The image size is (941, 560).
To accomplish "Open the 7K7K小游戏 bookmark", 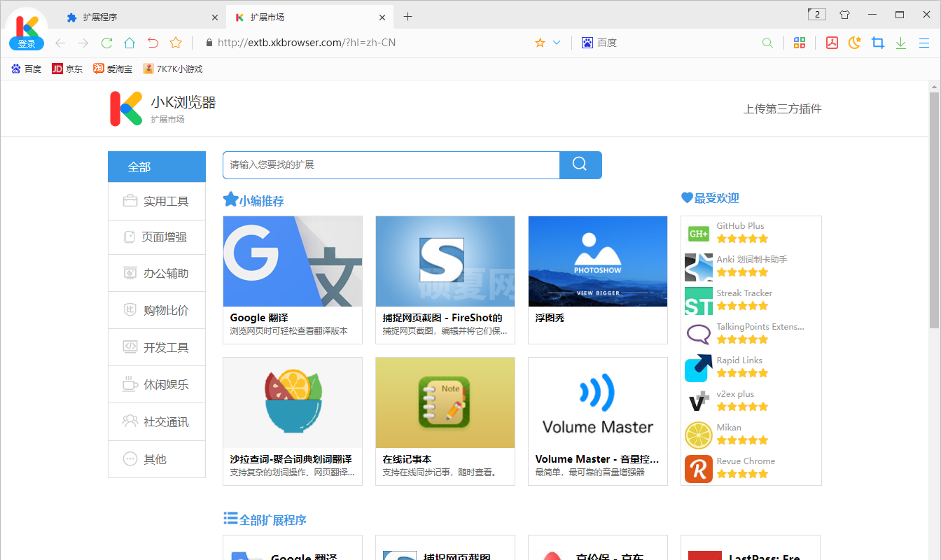I will click(x=173, y=69).
